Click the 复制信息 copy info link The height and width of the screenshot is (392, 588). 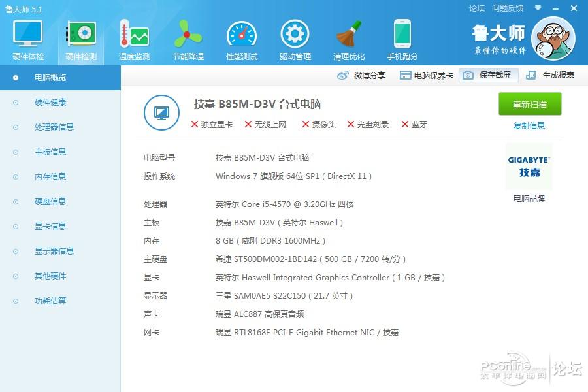[529, 125]
